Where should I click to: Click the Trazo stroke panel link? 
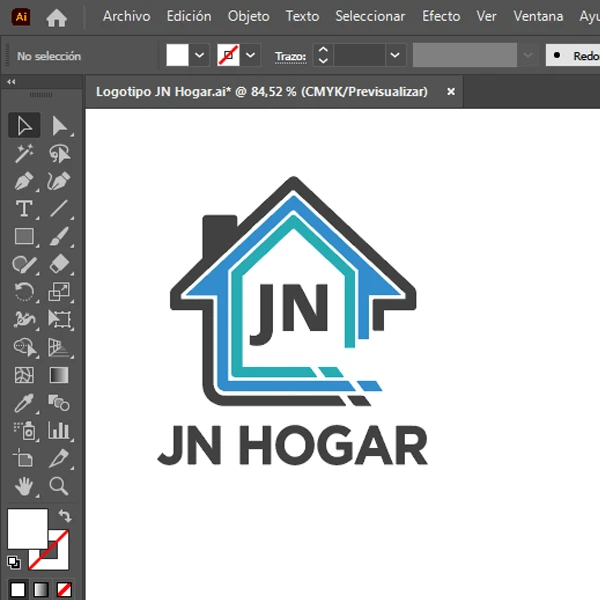click(x=291, y=57)
